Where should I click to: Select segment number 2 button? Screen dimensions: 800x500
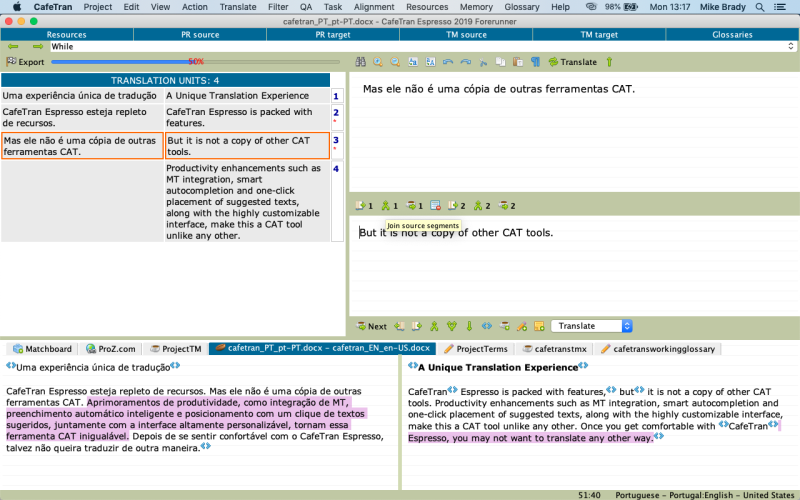(x=336, y=117)
